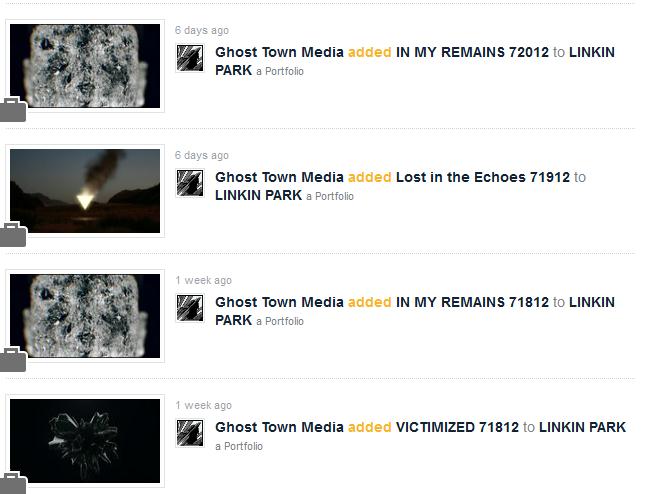Open the crystal rock thumbnail for IN MY REMAINS 72012
The width and height of the screenshot is (652, 494).
[85, 66]
